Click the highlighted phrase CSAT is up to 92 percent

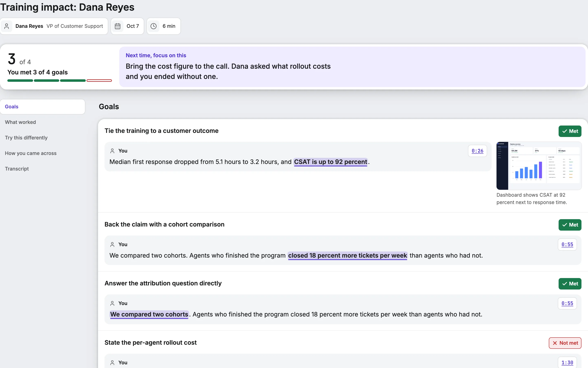tap(331, 162)
